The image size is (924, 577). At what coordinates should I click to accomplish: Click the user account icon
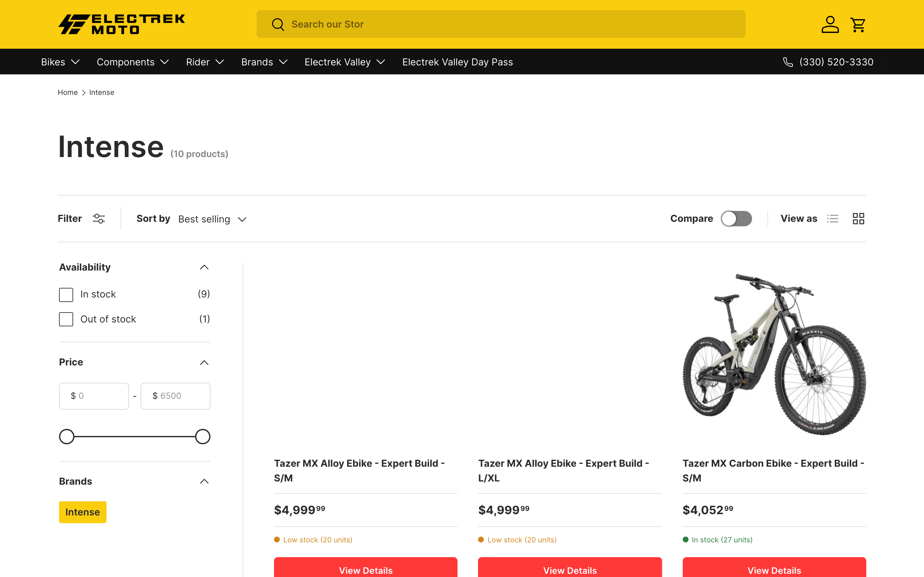830,25
